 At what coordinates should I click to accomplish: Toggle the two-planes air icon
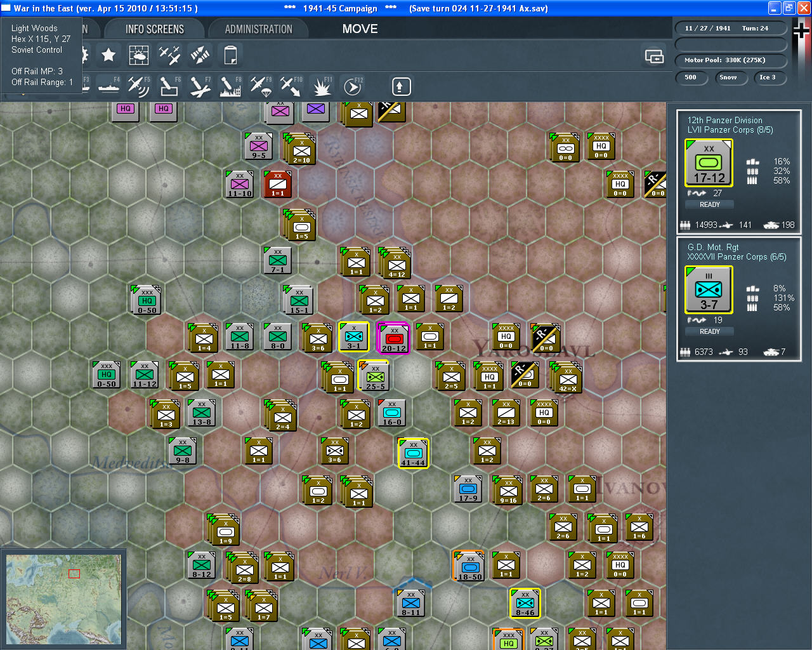[169, 55]
